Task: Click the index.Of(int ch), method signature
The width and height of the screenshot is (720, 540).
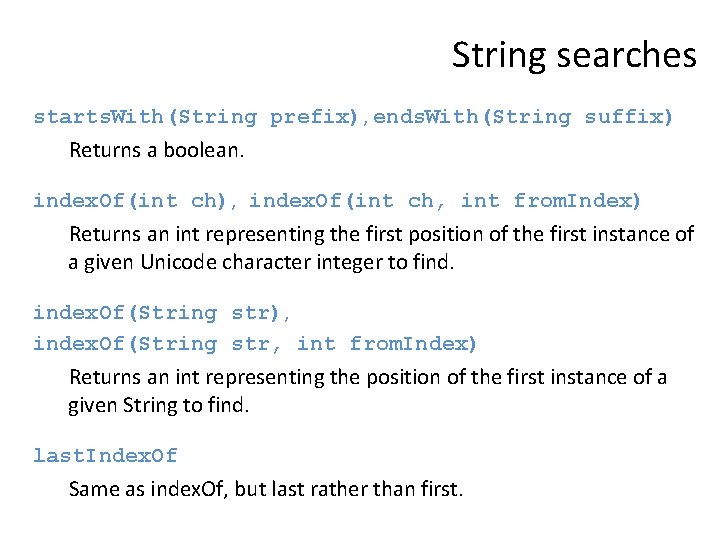Action: 136,201
